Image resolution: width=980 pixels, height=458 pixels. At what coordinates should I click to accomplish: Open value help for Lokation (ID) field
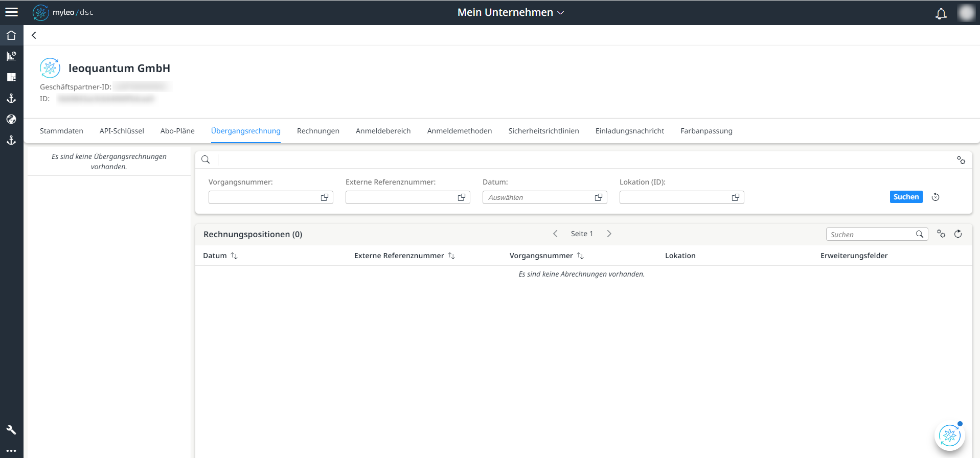click(x=736, y=197)
